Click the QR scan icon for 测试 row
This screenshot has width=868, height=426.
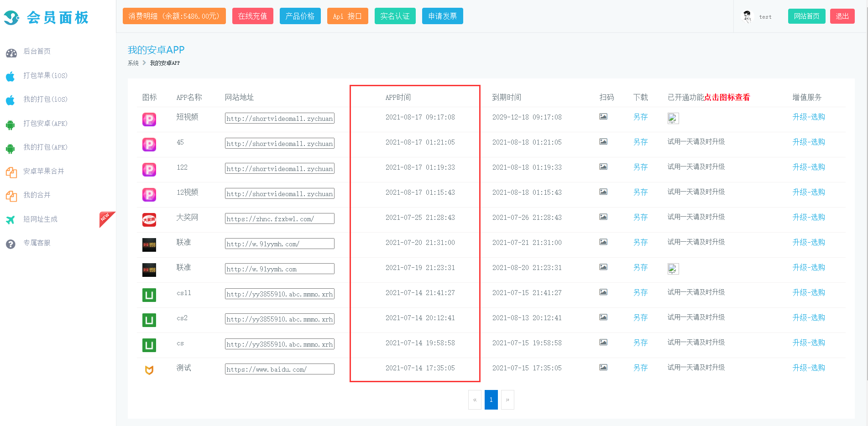(x=603, y=368)
